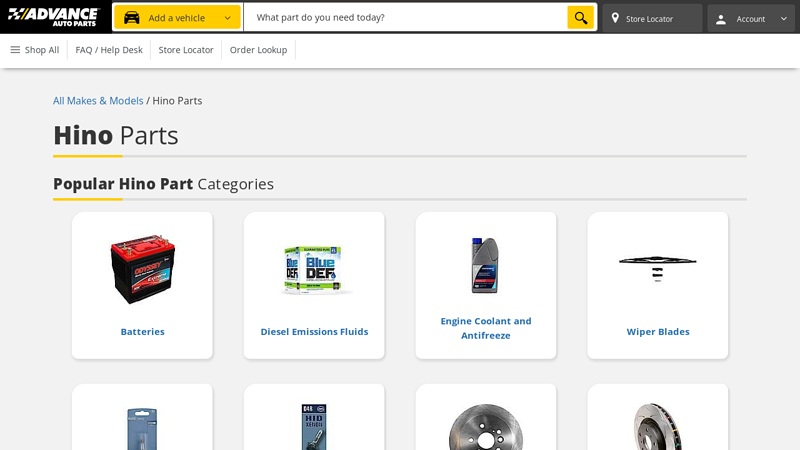Open the plain brake rotor category image
The image size is (800, 450).
click(486, 428)
